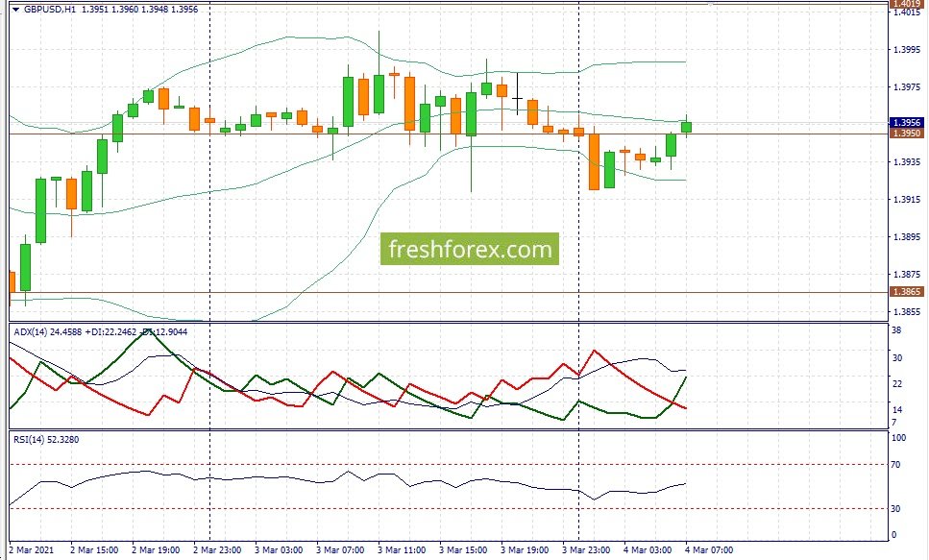The width and height of the screenshot is (929, 560).
Task: Click the 4 Mar 03:00 time label
Action: [648, 550]
